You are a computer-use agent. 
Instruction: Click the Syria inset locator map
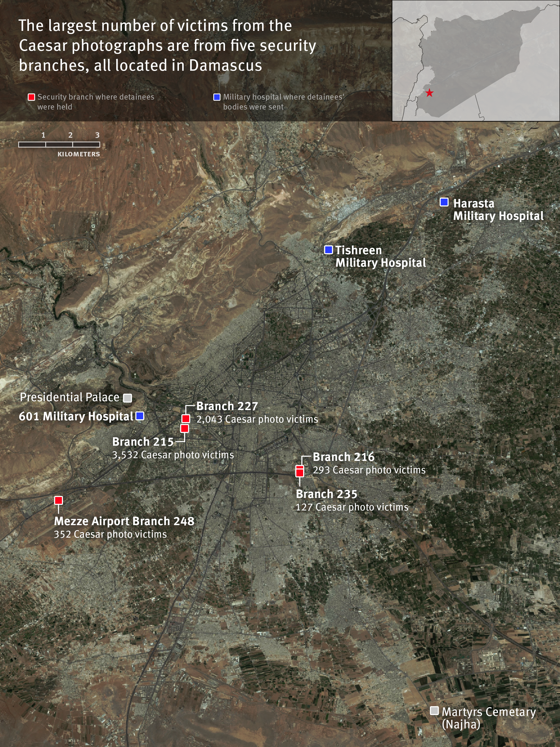click(x=476, y=61)
